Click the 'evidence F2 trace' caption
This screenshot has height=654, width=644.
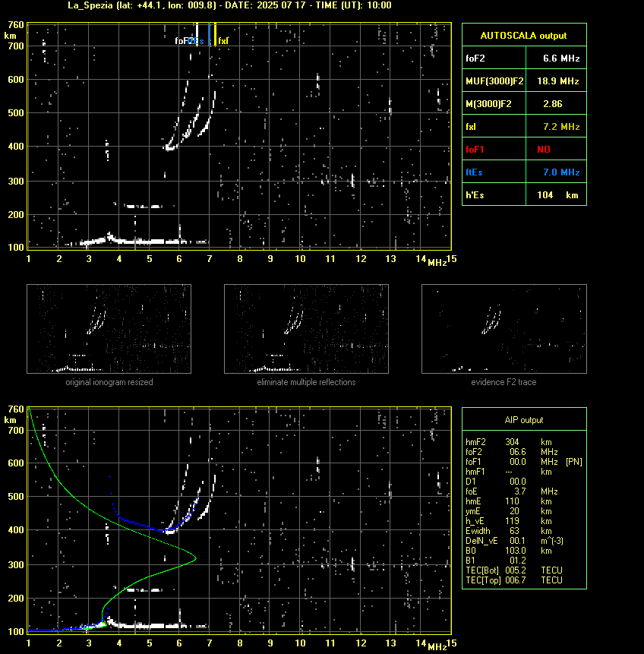(504, 382)
